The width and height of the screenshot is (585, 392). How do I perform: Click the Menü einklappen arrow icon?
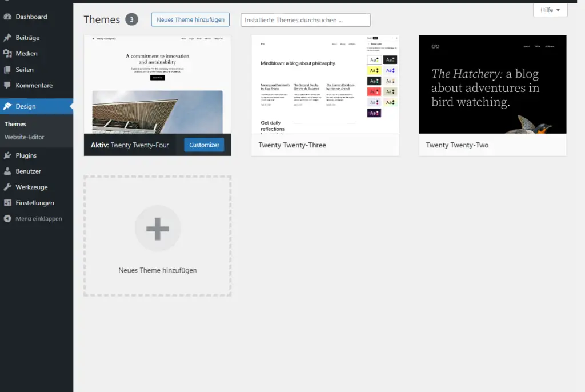(x=7, y=218)
